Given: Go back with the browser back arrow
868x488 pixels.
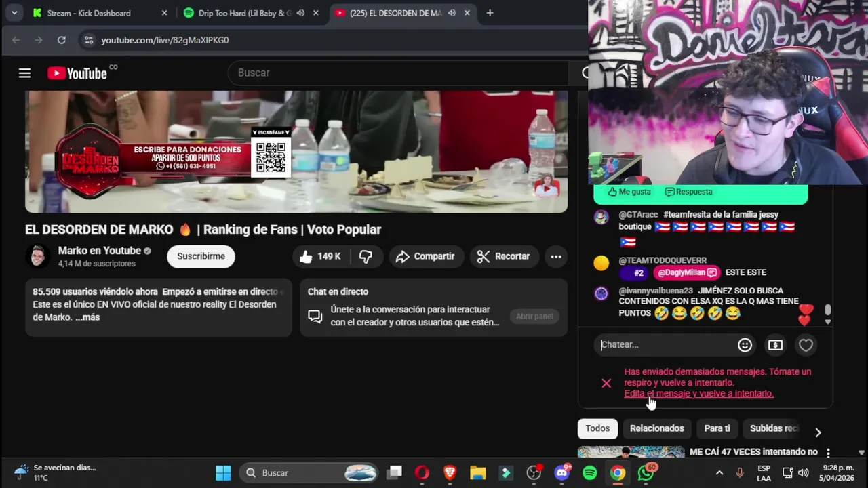Looking at the screenshot, I should coord(16,40).
